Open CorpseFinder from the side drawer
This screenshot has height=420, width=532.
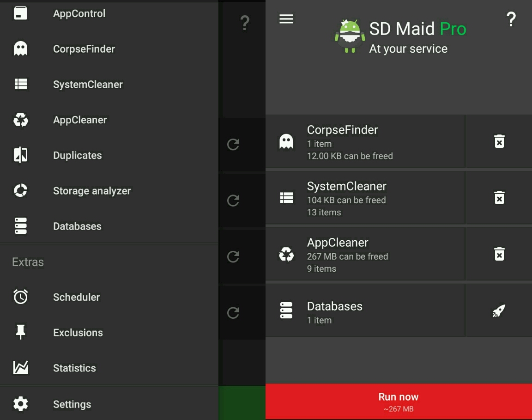(x=84, y=49)
